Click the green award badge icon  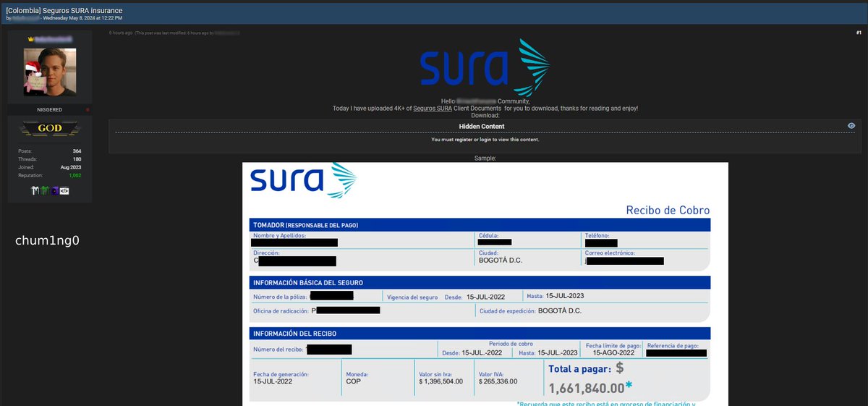(x=46, y=190)
